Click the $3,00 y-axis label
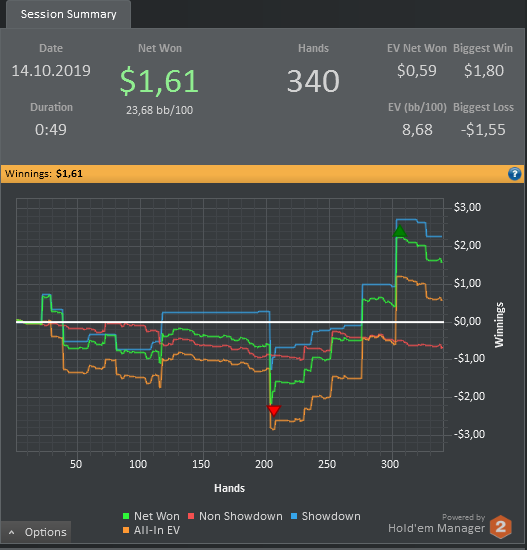This screenshot has height=550, width=527. pos(467,207)
